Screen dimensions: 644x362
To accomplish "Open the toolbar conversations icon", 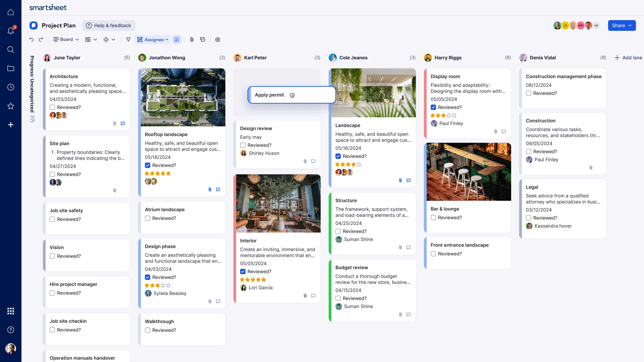I will 203,39.
